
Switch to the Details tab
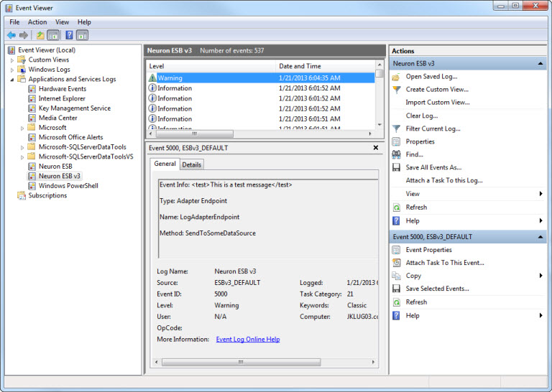(x=191, y=164)
